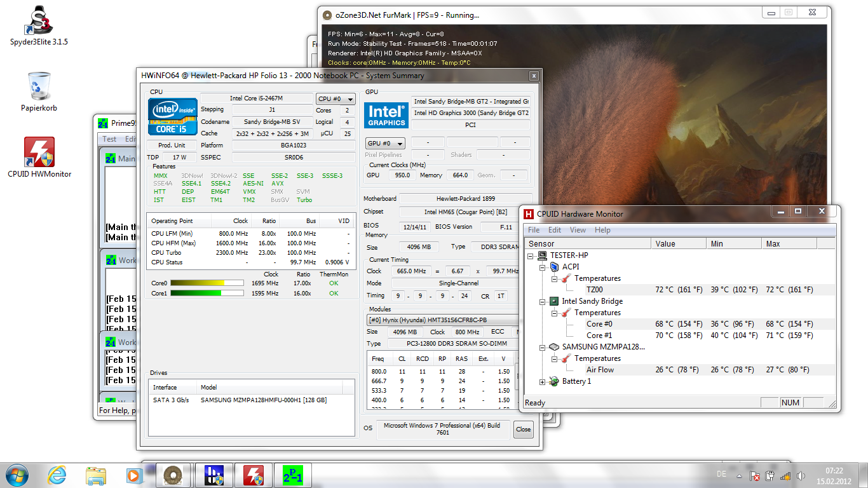Click the Core1 clock usage bar
Image resolution: width=868 pixels, height=488 pixels.
pyautogui.click(x=207, y=294)
